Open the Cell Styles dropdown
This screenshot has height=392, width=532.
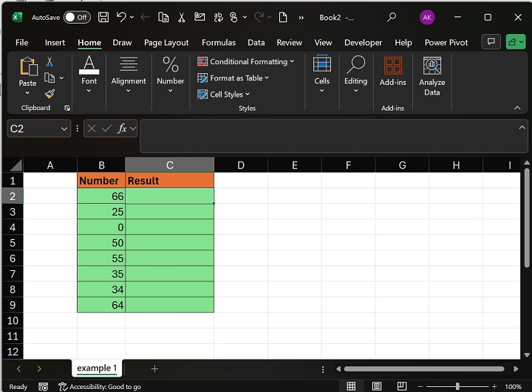click(x=224, y=94)
